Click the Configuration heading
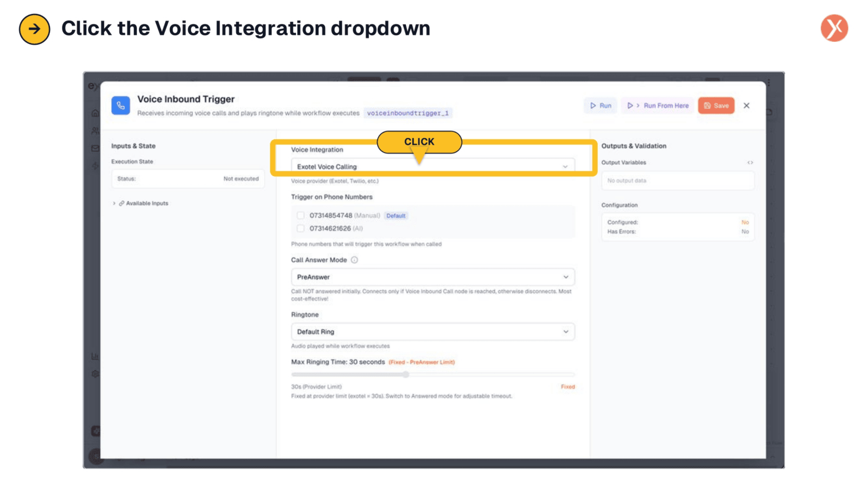Viewport: 868px width, 488px height. [x=620, y=205]
